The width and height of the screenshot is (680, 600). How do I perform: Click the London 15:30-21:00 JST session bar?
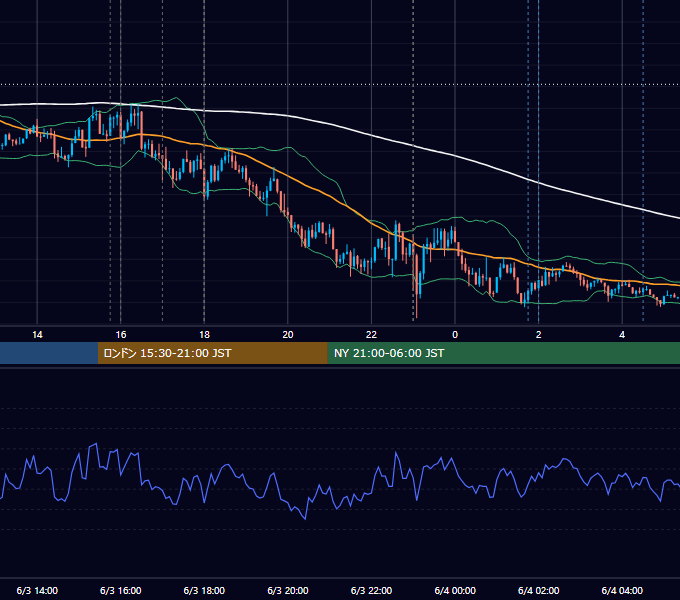click(212, 353)
